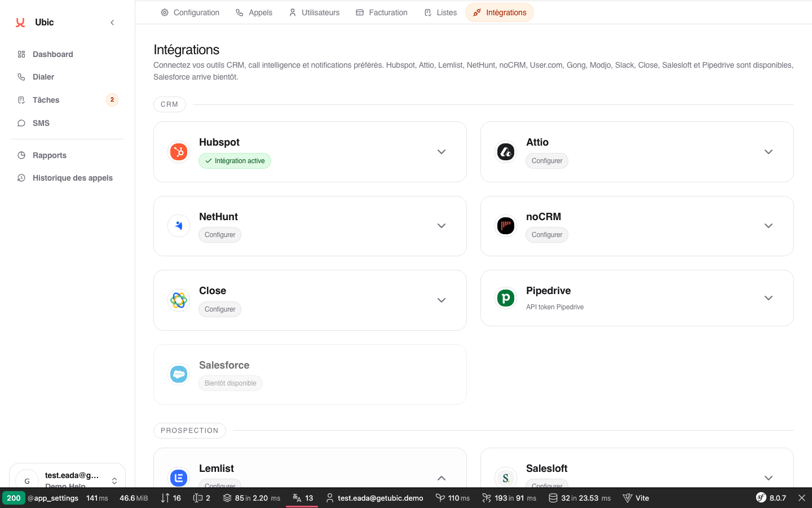
Task: Click the Bientôt disponible badge on Salesforce
Action: coord(231,383)
